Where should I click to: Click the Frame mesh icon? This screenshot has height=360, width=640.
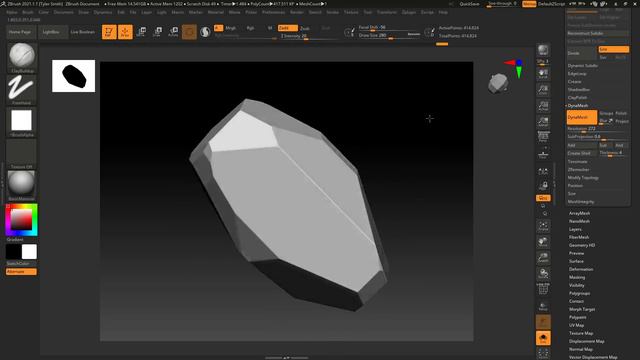pyautogui.click(x=543, y=226)
